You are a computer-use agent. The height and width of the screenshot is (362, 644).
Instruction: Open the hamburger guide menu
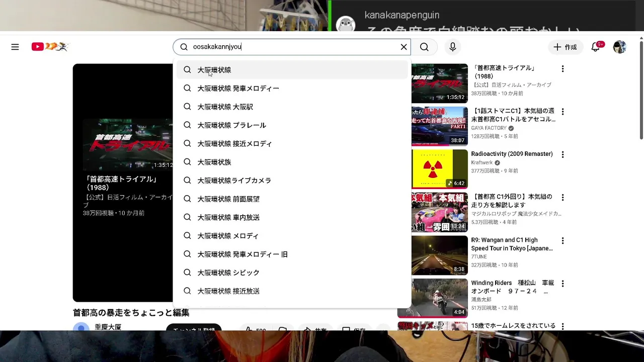[15, 47]
